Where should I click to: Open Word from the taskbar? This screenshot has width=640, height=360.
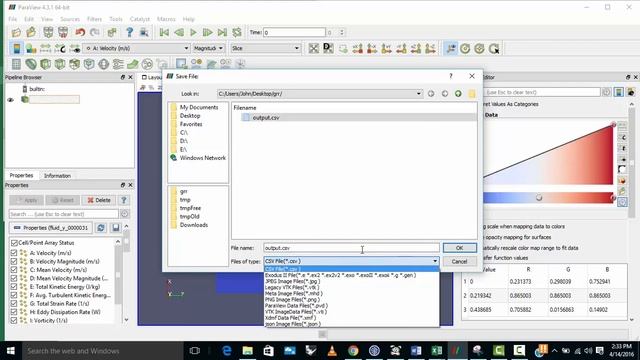(416, 351)
